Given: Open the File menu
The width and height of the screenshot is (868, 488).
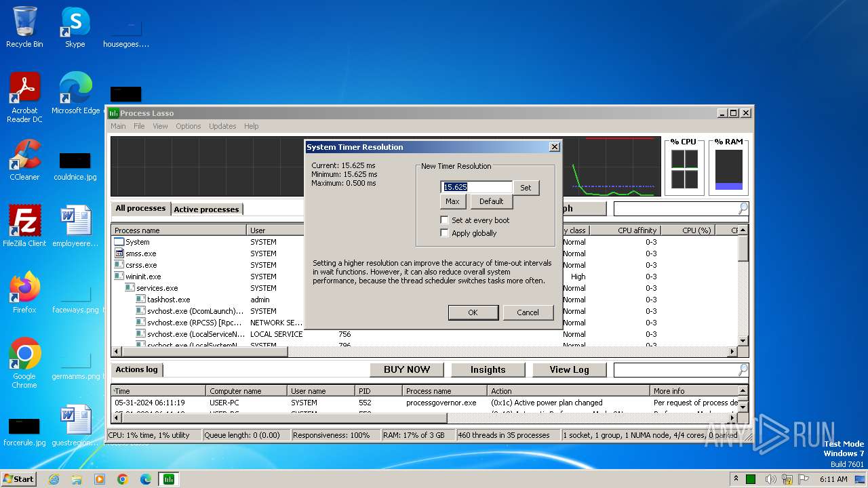Looking at the screenshot, I should pos(139,126).
